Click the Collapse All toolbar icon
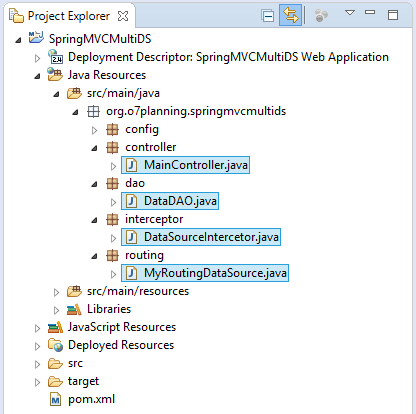The image size is (416, 414). (x=268, y=16)
